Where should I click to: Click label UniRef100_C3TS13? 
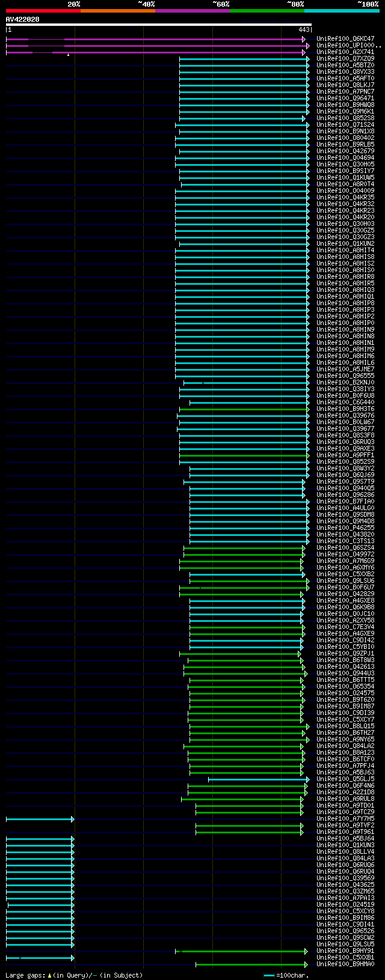tap(345, 541)
